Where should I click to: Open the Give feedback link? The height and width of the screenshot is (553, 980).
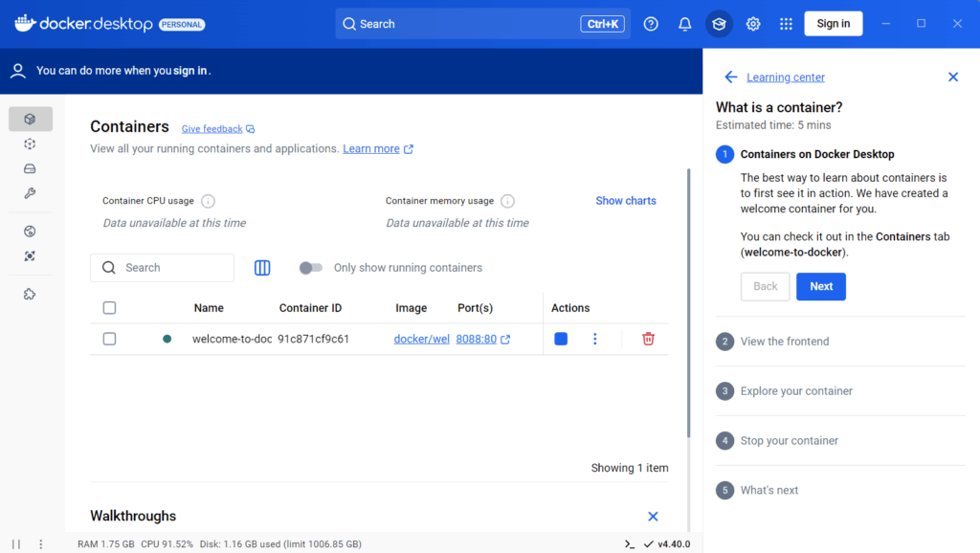pyautogui.click(x=212, y=129)
